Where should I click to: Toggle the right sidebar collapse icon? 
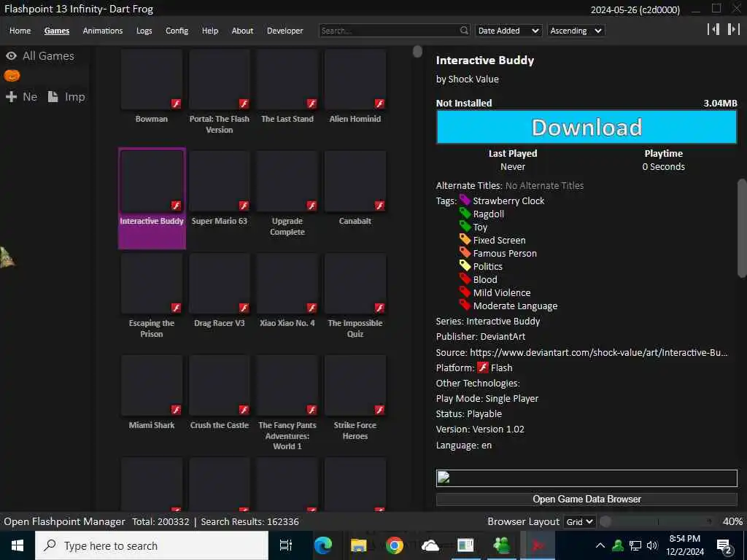(733, 29)
